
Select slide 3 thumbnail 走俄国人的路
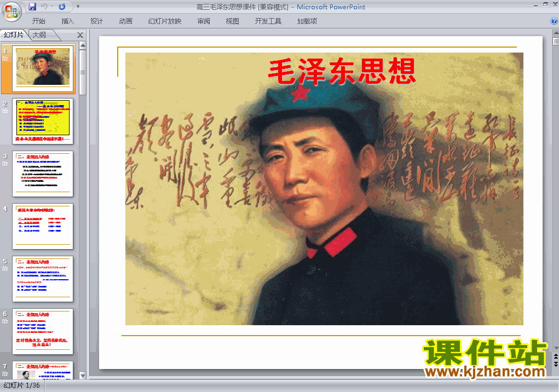point(43,174)
